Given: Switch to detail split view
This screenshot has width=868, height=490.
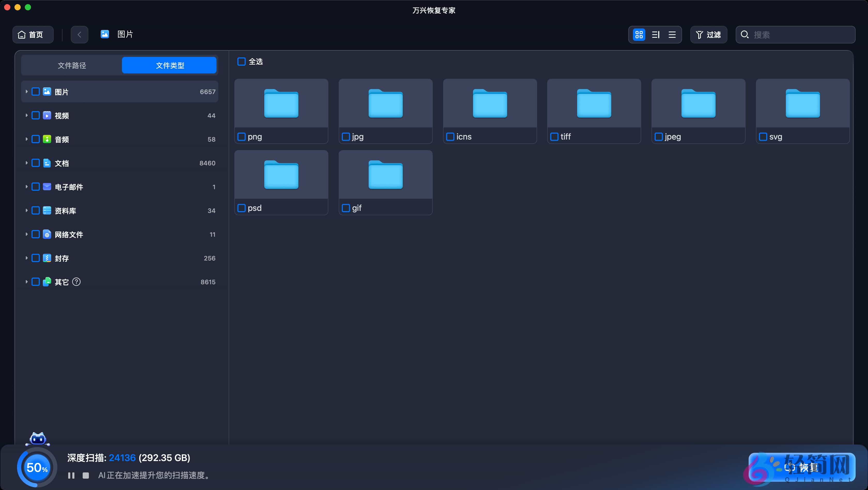Looking at the screenshot, I should (x=655, y=35).
